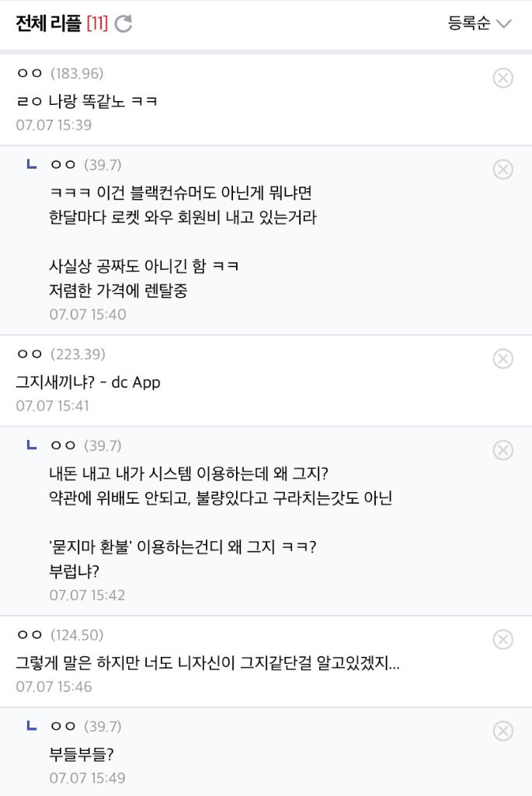Click the comment 그지새끼냐? - dc App
The height and width of the screenshot is (796, 532).
coord(89,382)
